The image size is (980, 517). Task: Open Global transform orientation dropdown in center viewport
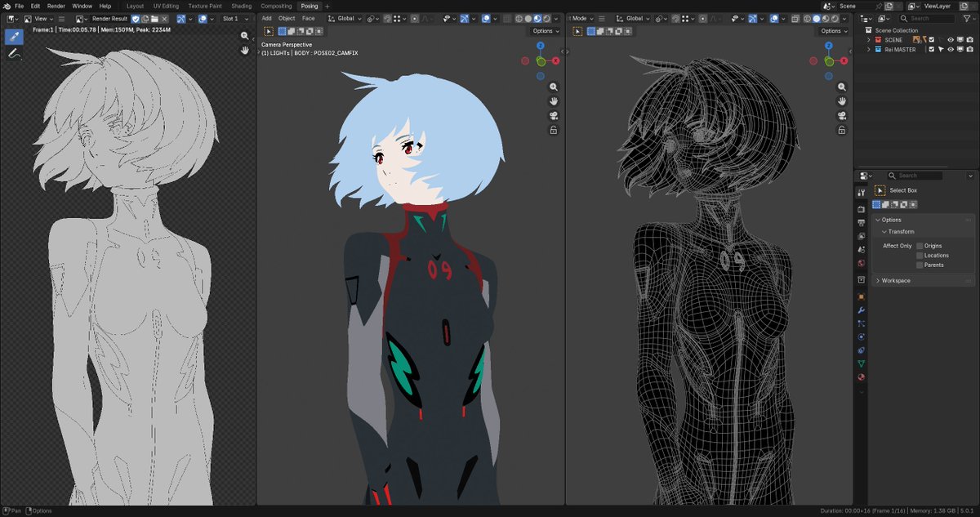pos(345,18)
